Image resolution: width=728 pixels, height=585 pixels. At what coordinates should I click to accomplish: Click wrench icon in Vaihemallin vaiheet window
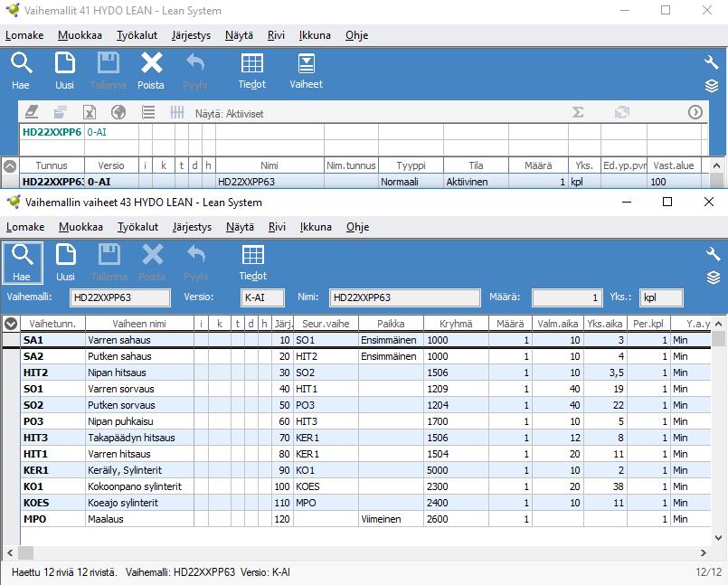[713, 254]
